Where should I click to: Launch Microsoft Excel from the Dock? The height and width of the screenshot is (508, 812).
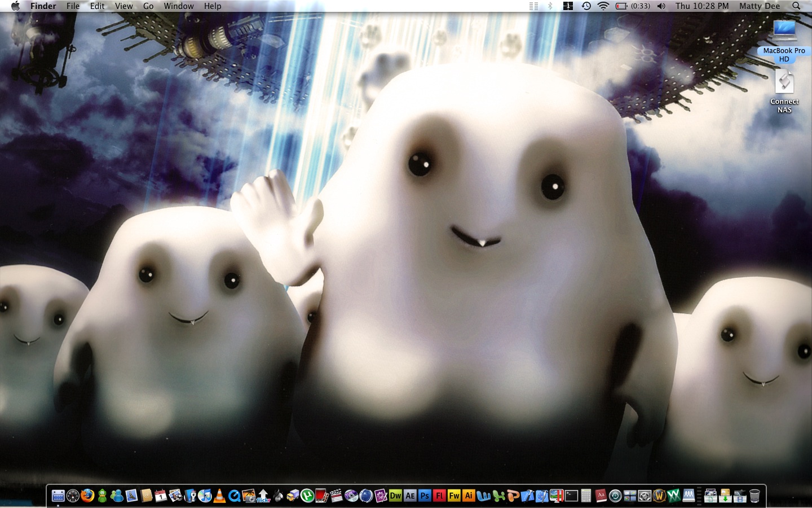click(498, 496)
